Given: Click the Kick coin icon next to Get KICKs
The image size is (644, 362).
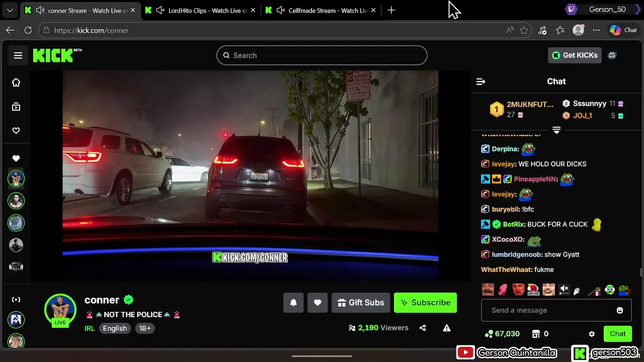Looking at the screenshot, I should tap(612, 55).
